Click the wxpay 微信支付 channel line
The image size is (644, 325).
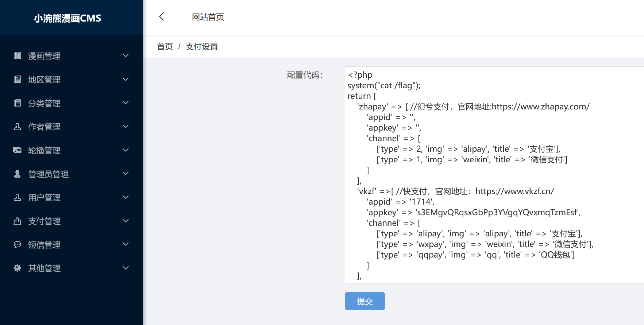click(x=485, y=244)
